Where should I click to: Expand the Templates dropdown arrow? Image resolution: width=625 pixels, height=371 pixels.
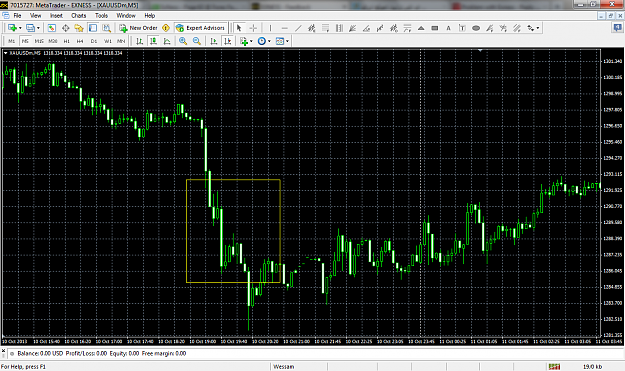[287, 41]
